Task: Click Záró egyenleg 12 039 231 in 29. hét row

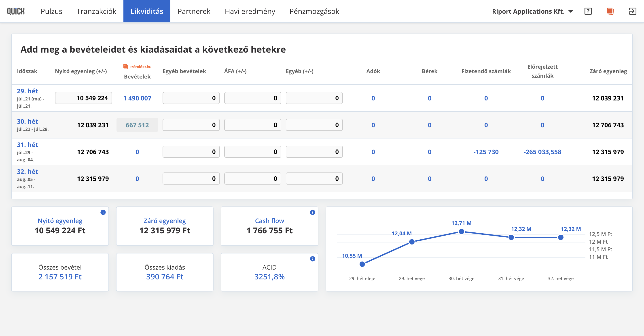Action: [608, 98]
